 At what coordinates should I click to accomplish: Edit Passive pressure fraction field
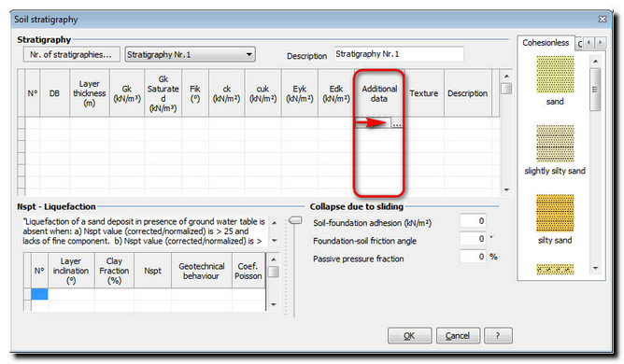(x=473, y=257)
